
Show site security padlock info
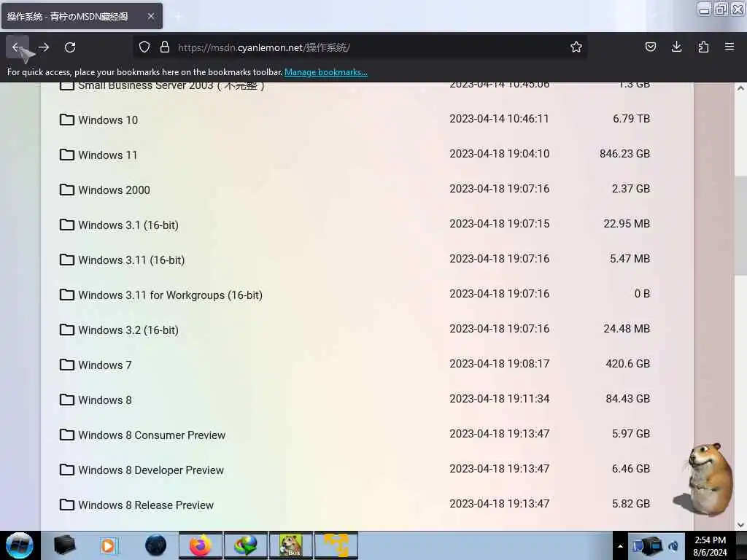tap(165, 47)
